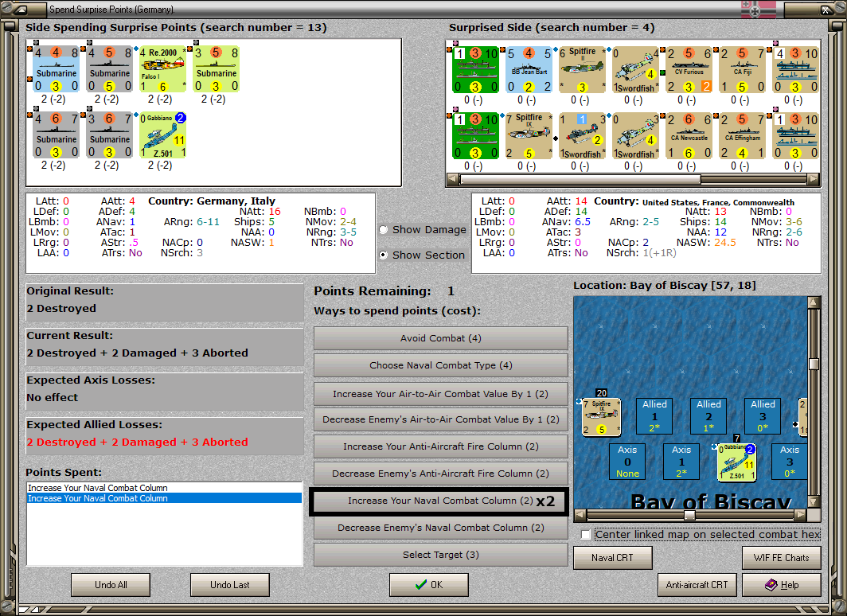
Task: Click the map vertical scrollbar up arrow
Action: (x=814, y=302)
